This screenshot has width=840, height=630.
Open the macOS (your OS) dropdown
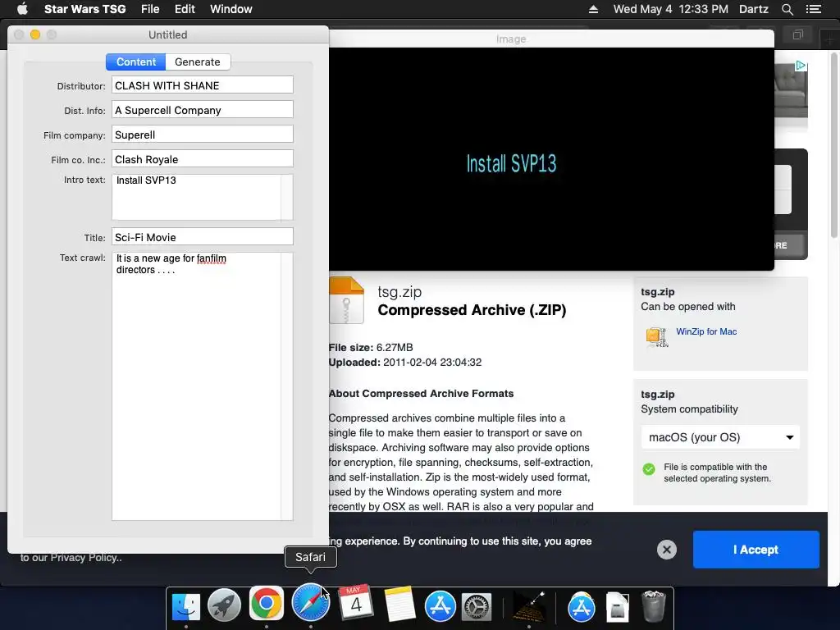click(720, 437)
